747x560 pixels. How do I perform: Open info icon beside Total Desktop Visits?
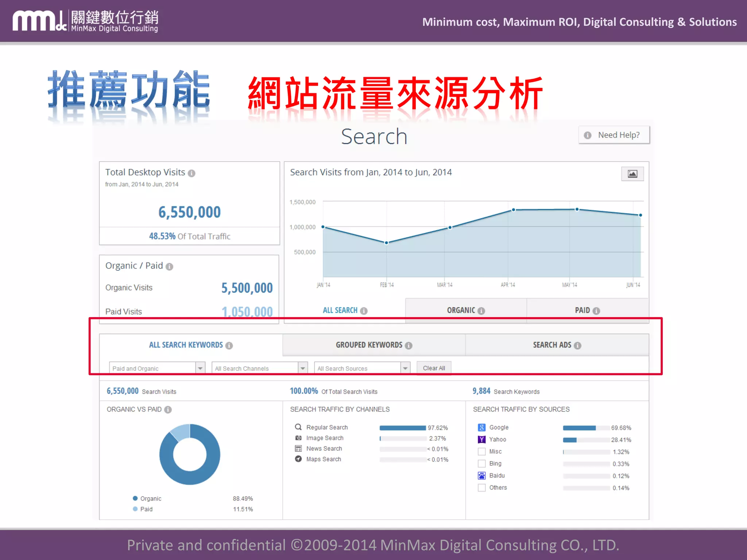(x=191, y=173)
